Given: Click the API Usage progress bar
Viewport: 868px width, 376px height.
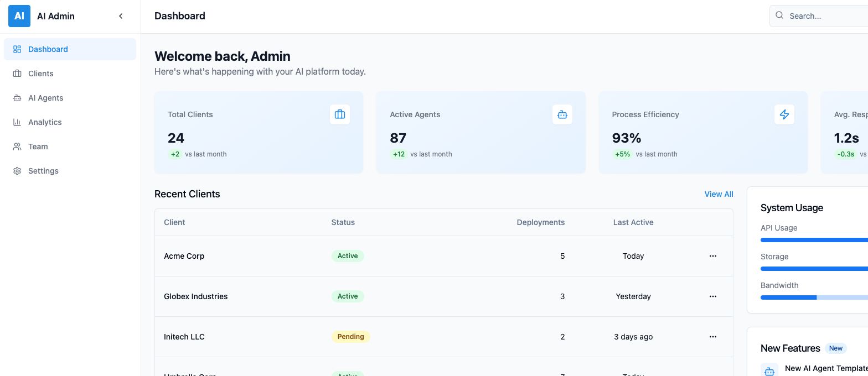Looking at the screenshot, I should [814, 240].
